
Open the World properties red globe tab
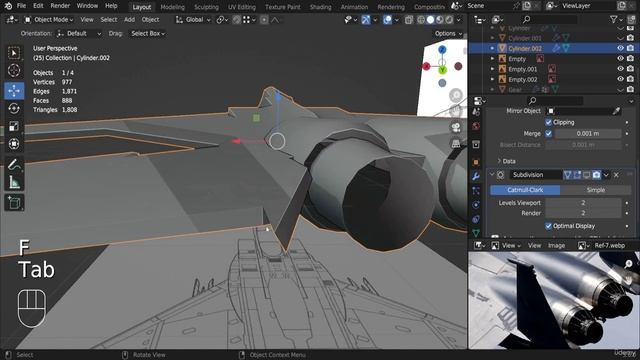tap(476, 126)
